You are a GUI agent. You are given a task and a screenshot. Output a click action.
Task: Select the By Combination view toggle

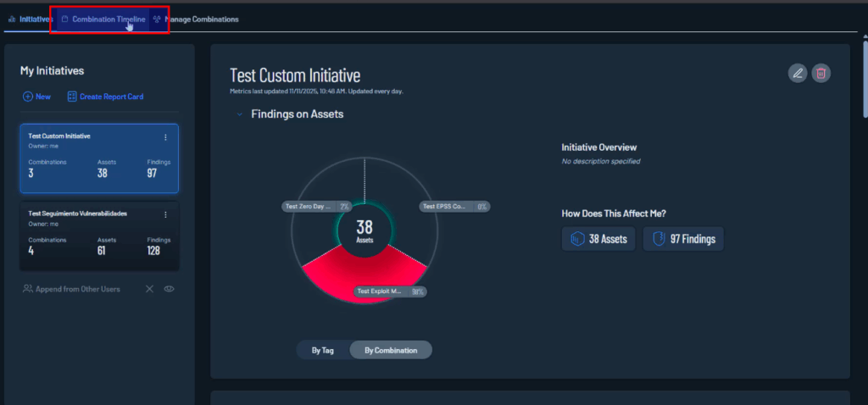390,350
